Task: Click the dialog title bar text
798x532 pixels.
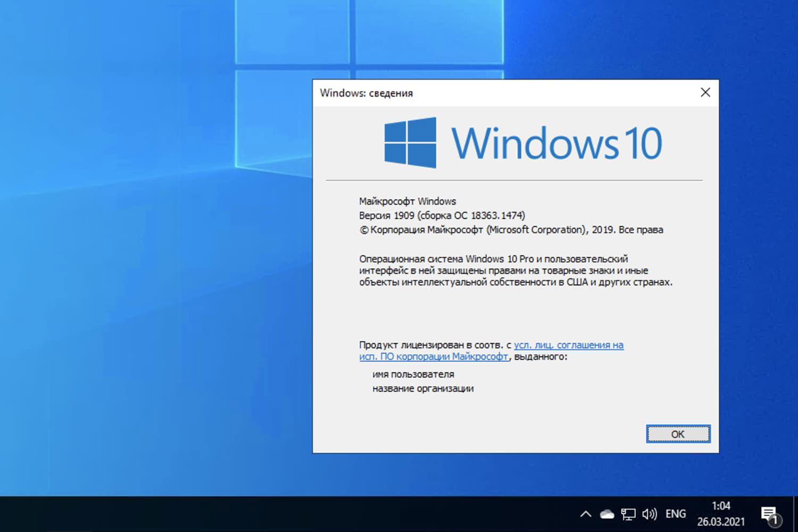Action: [x=366, y=93]
